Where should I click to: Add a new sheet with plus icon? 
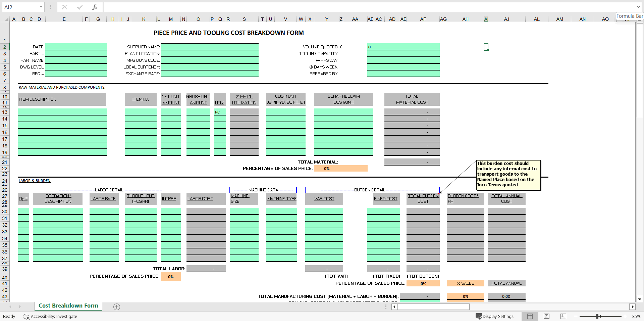(117, 307)
